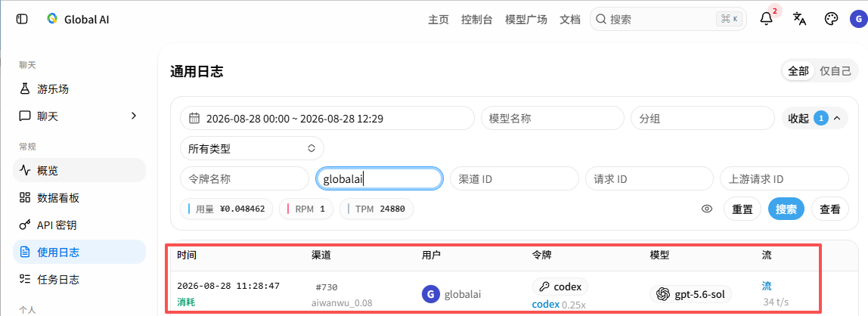The height and width of the screenshot is (316, 868).
Task: Open the user avatar G menu
Action: (859, 19)
